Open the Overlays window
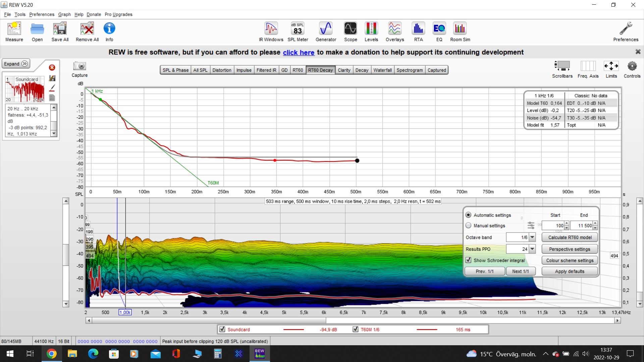Screen dimensions: 644x362 tap(395, 32)
